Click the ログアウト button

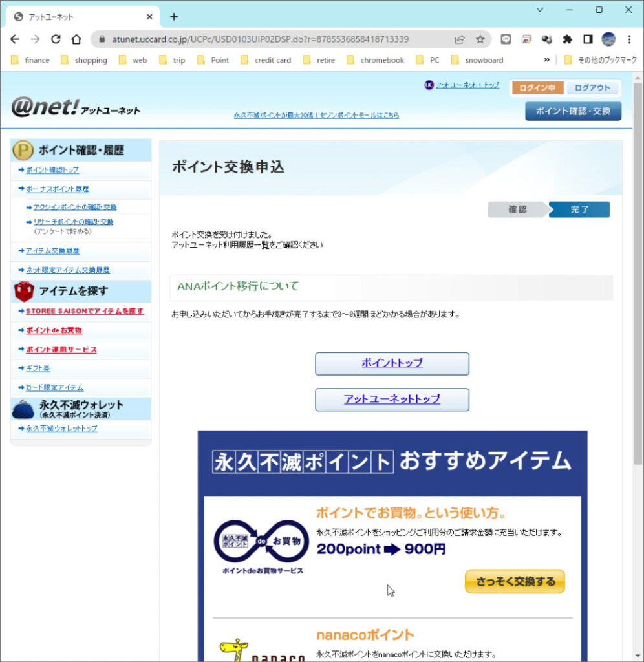592,88
